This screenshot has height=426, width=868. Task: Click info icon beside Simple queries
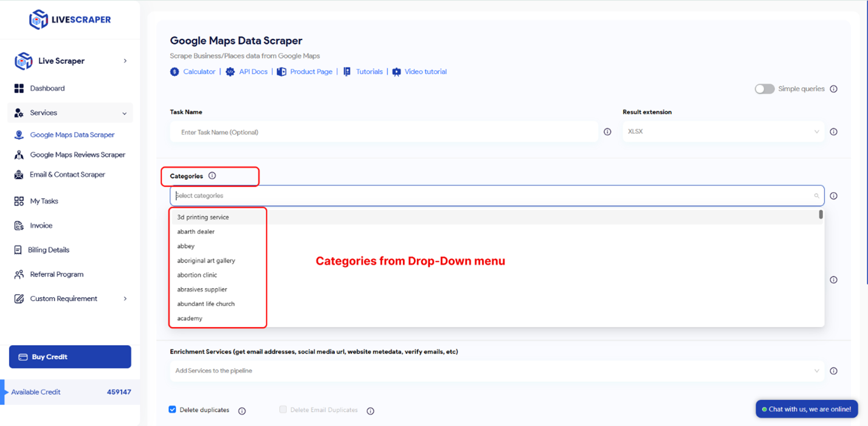coord(833,89)
